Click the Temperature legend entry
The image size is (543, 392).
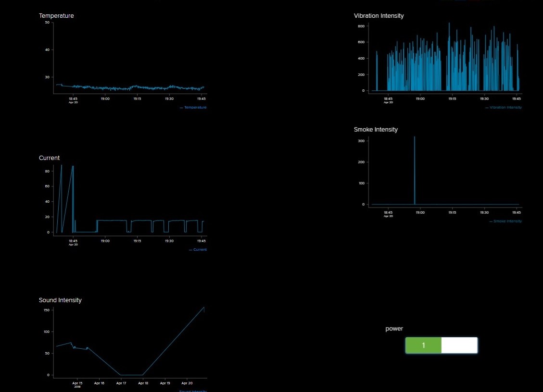193,107
